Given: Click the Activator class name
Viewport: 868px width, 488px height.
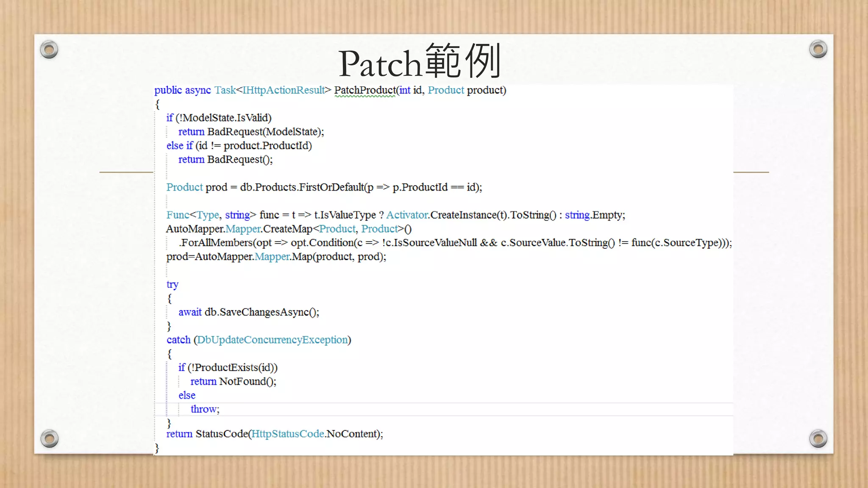Looking at the screenshot, I should (407, 215).
